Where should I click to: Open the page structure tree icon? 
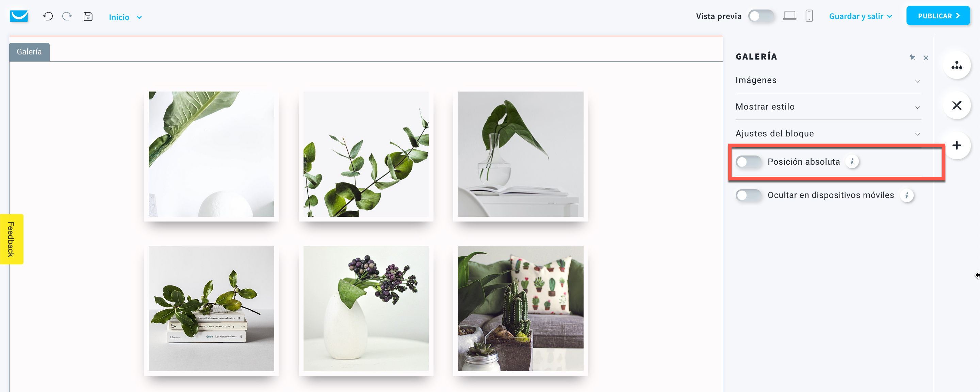coord(957,65)
